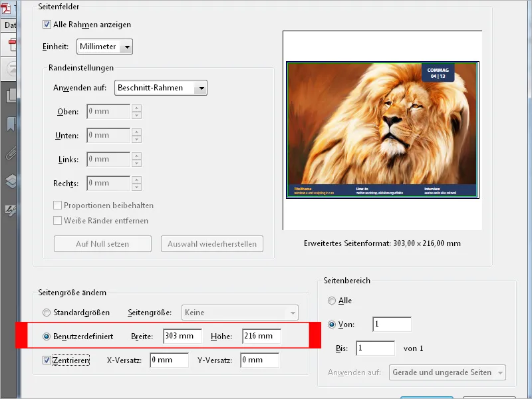Click the lion page preview thumbnail
This screenshot has width=532, height=399.
(382, 130)
